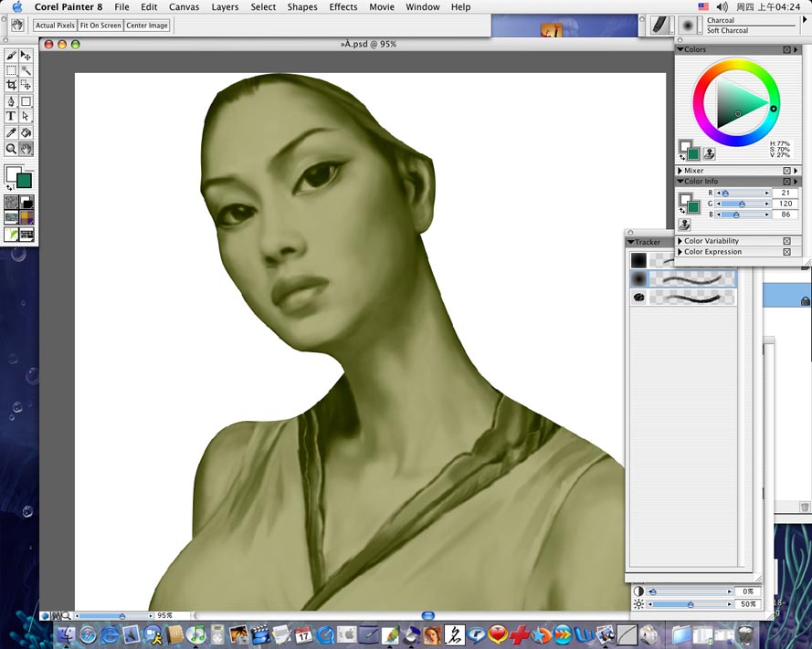Click the volume icon in the menu bar
812x649 pixels.
722,6
